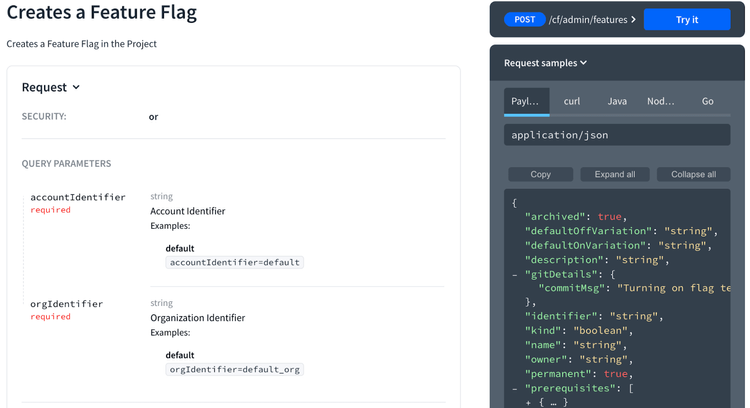Collapse the prerequisites array minus icon

pyautogui.click(x=515, y=388)
